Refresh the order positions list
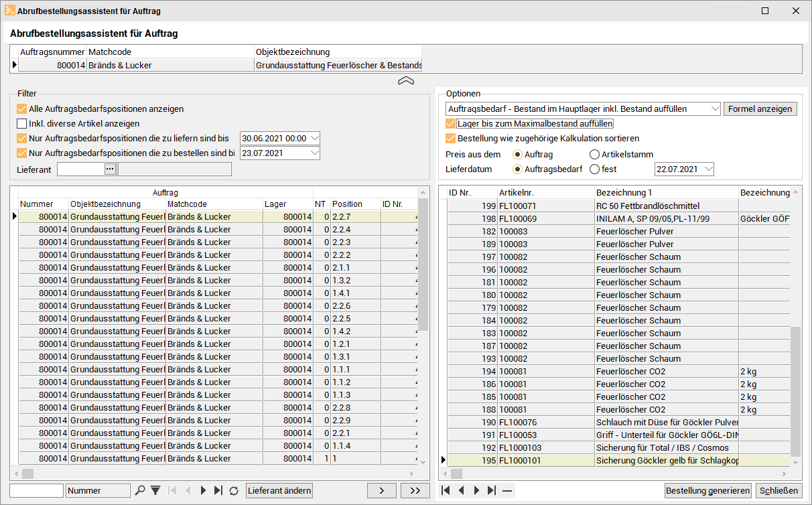 [234, 490]
